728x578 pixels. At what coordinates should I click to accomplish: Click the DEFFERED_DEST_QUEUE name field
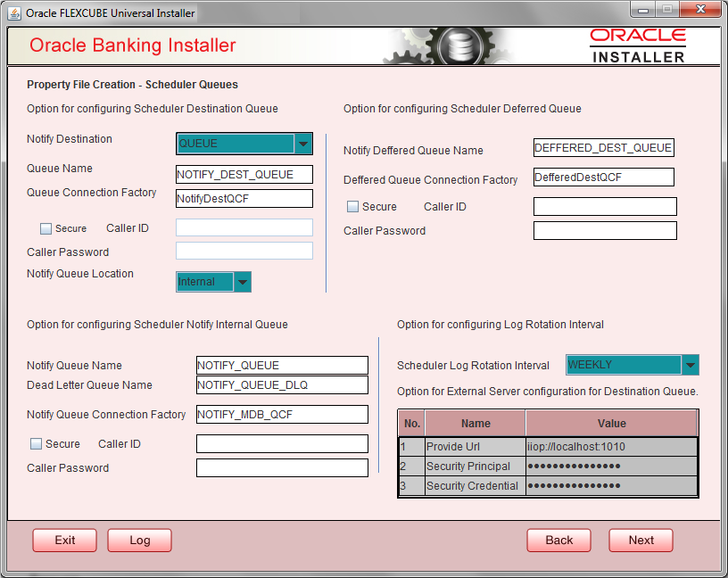[x=604, y=147]
